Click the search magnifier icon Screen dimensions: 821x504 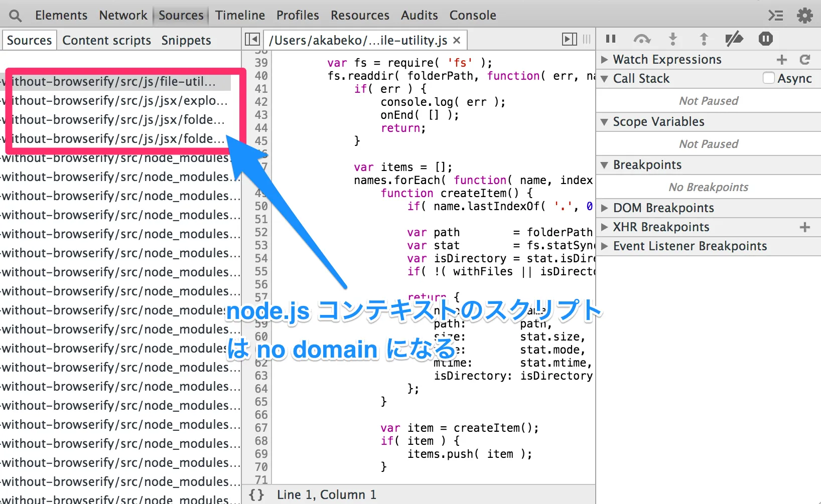15,15
